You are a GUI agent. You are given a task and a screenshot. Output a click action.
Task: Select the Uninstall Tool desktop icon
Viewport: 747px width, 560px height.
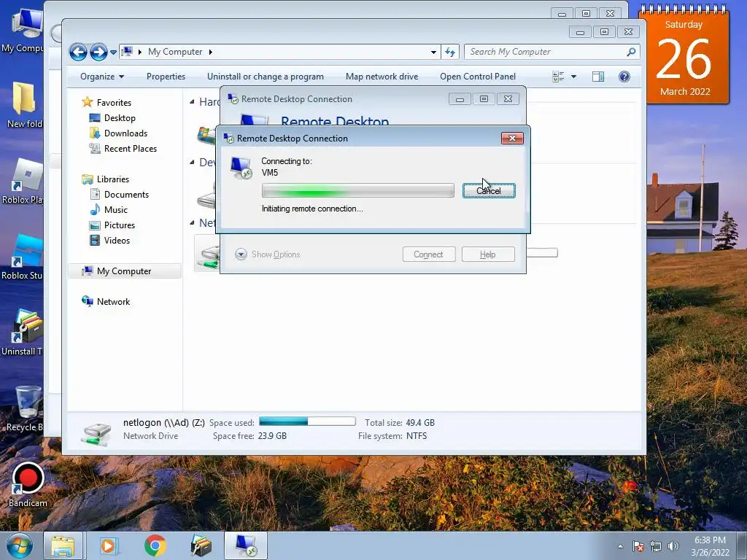coord(23,332)
